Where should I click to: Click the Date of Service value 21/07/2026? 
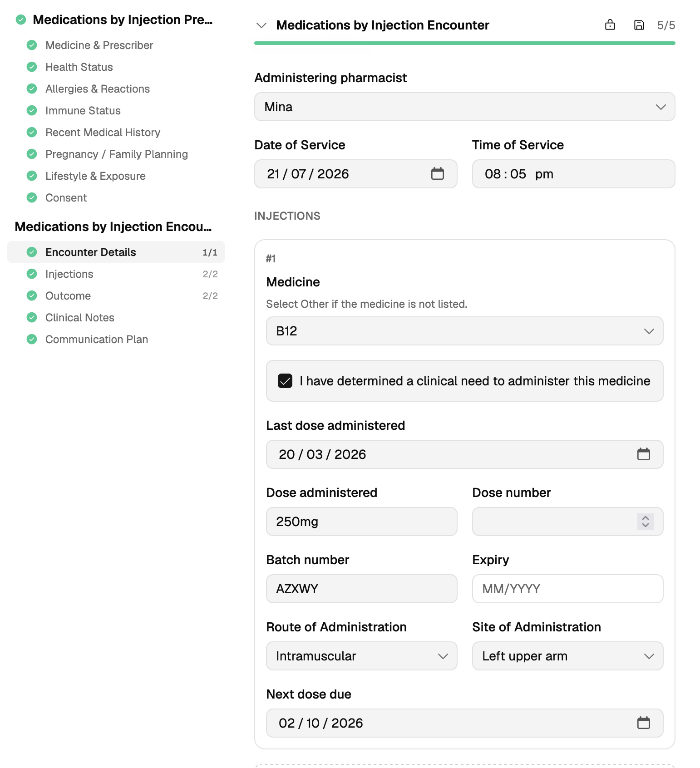308,174
